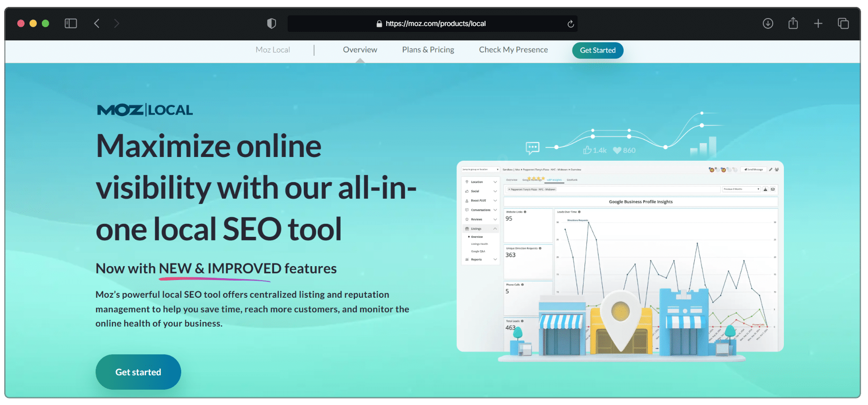Click the Google Business Profile dashboard preview image
The height and width of the screenshot is (405, 868).
pyautogui.click(x=620, y=256)
